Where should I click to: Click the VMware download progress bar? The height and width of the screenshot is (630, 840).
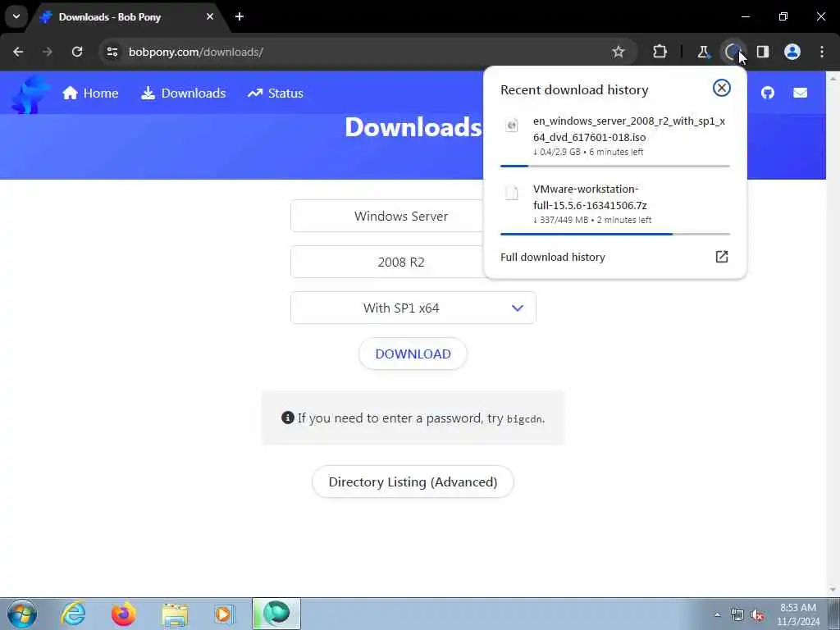[x=615, y=234]
